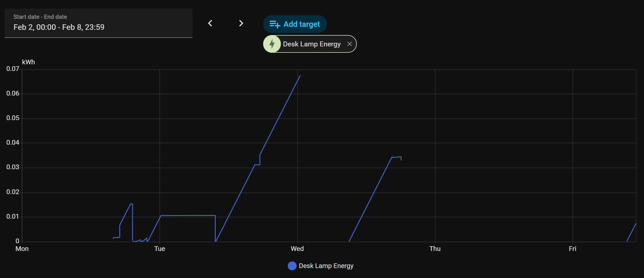Remove the Desk Lamp Energy chip

point(349,44)
